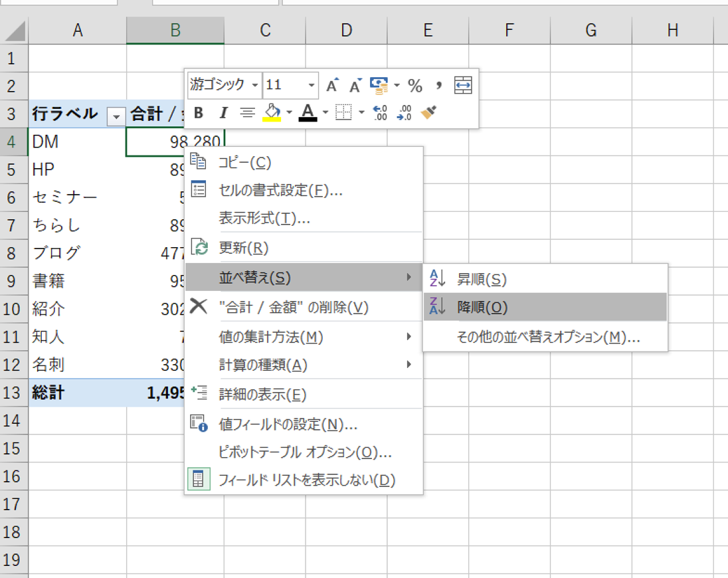Image resolution: width=728 pixels, height=578 pixels.
Task: Click the center align icon
Action: 248,113
